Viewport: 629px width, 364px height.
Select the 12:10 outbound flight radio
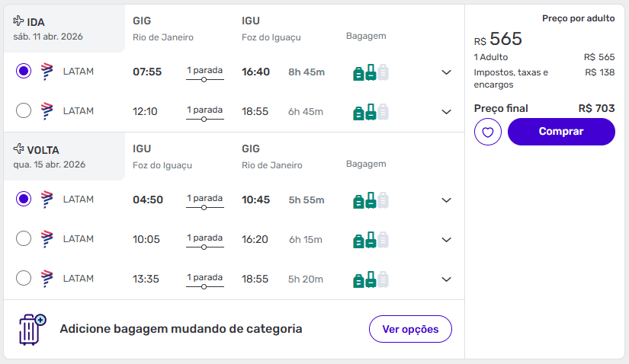[x=24, y=111]
